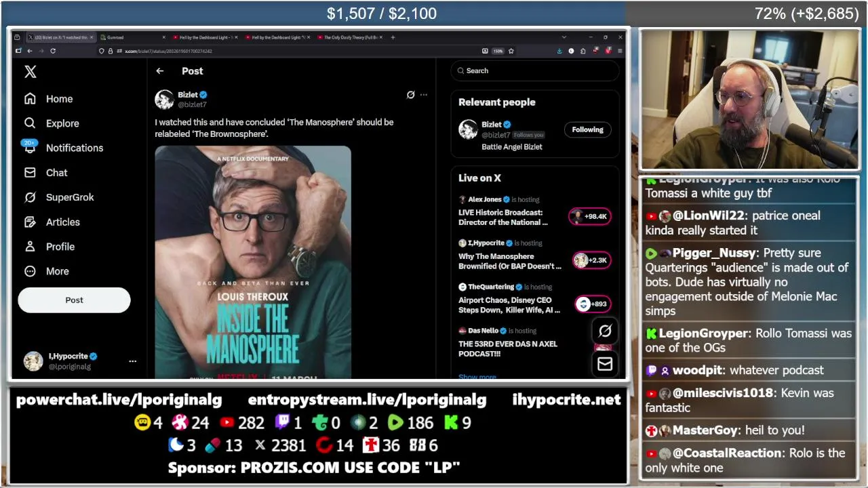Open Bizlet's avatar on the post

[x=164, y=100]
